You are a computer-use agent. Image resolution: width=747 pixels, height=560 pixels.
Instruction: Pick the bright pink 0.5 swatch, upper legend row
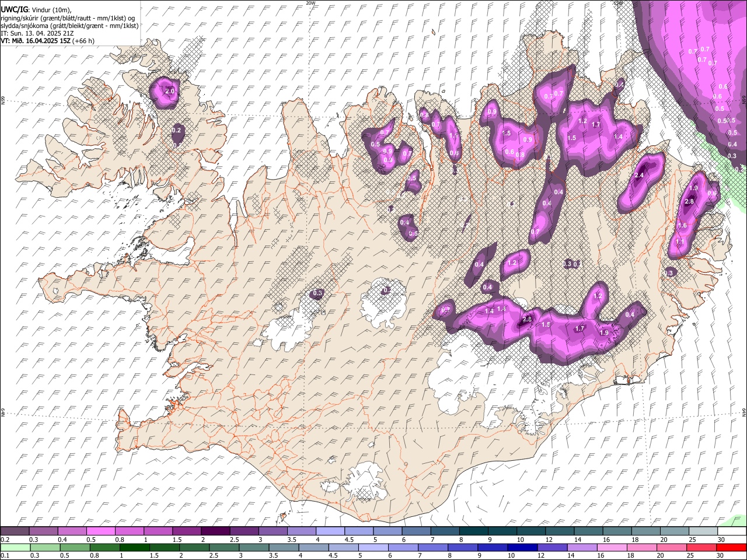coord(101,531)
